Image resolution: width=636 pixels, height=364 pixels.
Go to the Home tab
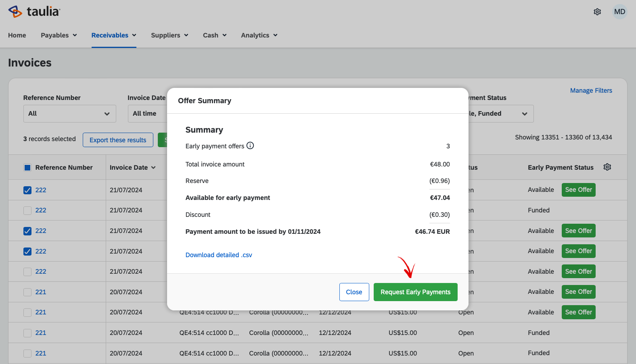[17, 35]
